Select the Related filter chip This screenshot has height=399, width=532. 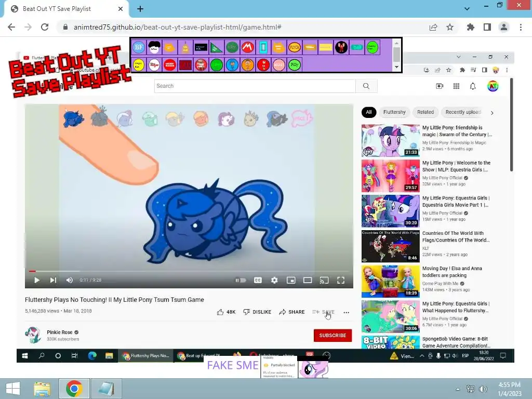click(x=425, y=112)
